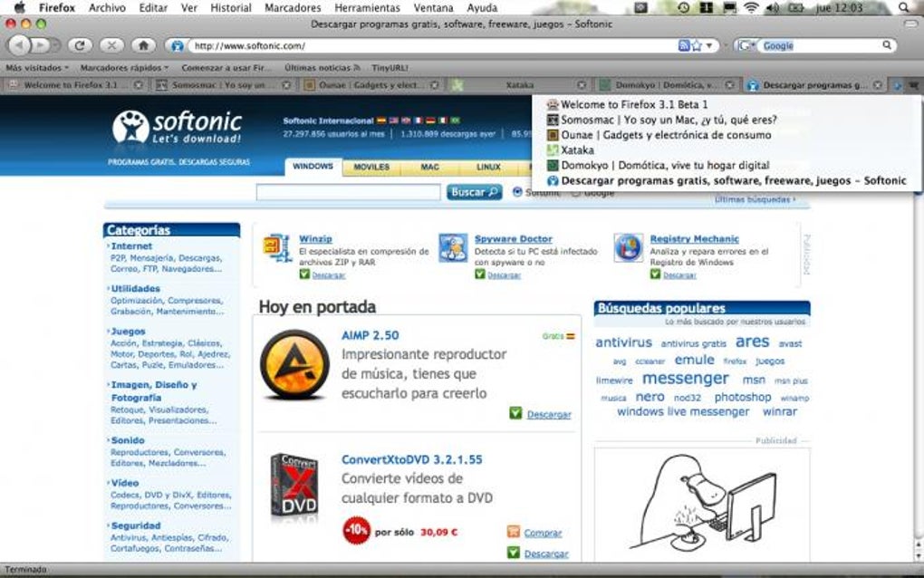Screen dimensions: 924x578
Task: Select the French flag under Softonic Internacional
Action: (419, 120)
